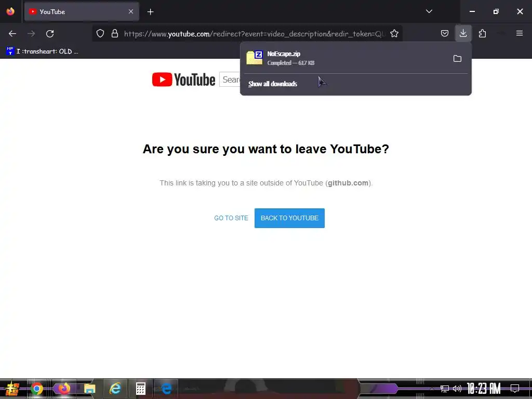Bookmark this page with the star

[x=394, y=33]
